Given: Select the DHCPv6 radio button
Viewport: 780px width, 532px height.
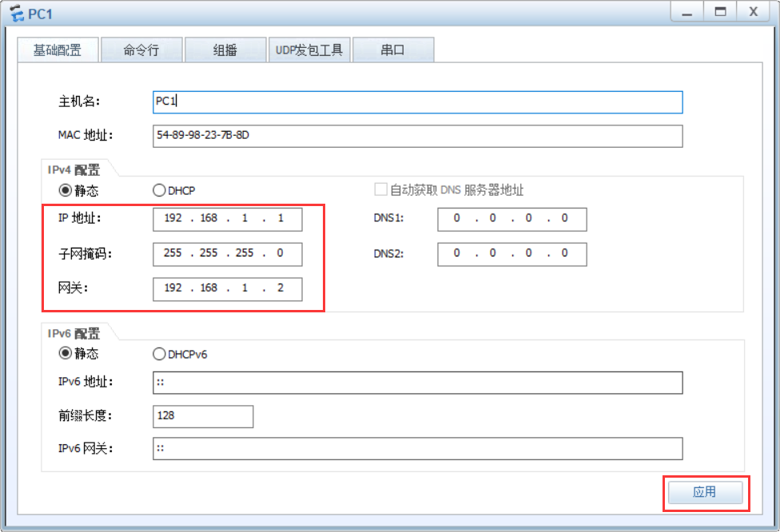Looking at the screenshot, I should coord(159,354).
